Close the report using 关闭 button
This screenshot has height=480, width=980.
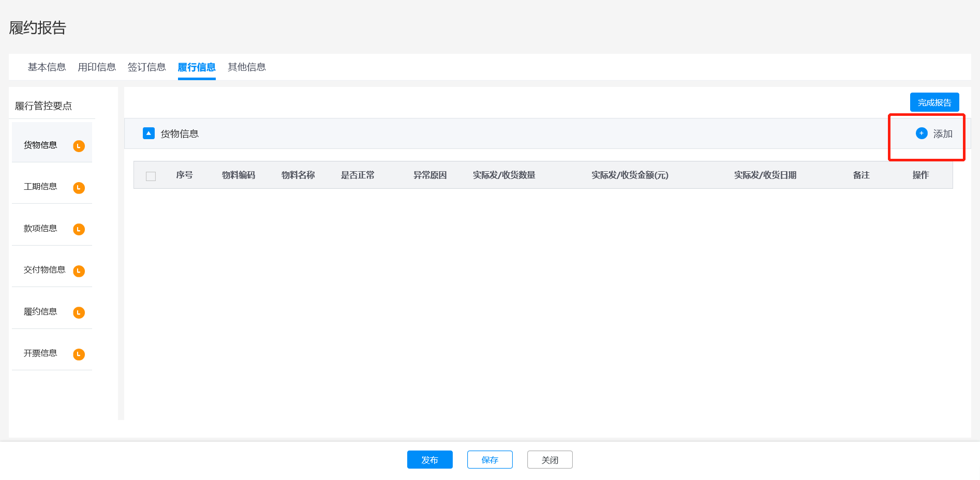point(550,460)
